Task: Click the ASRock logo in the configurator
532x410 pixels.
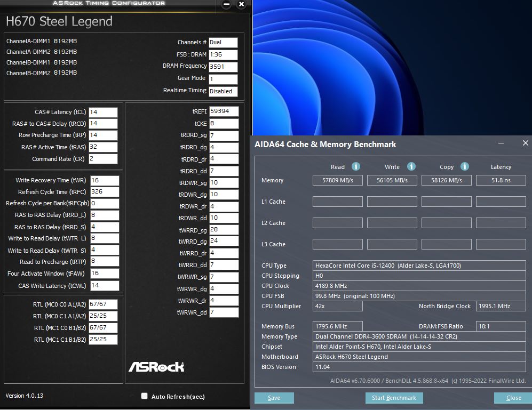Action: [156, 367]
